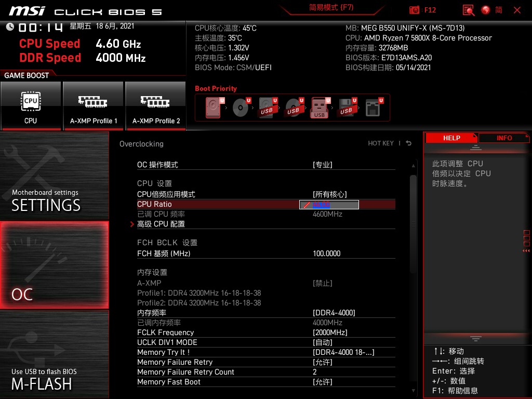Select the hard drive icon in Boot Priority

pos(212,107)
